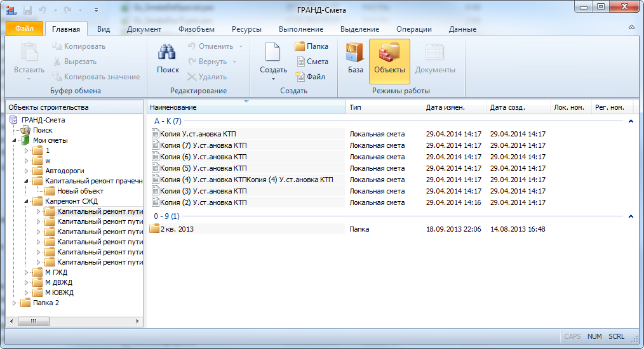The width and height of the screenshot is (644, 349).
Task: Open the Вернуть history dropdown arrow
Action: click(x=234, y=62)
